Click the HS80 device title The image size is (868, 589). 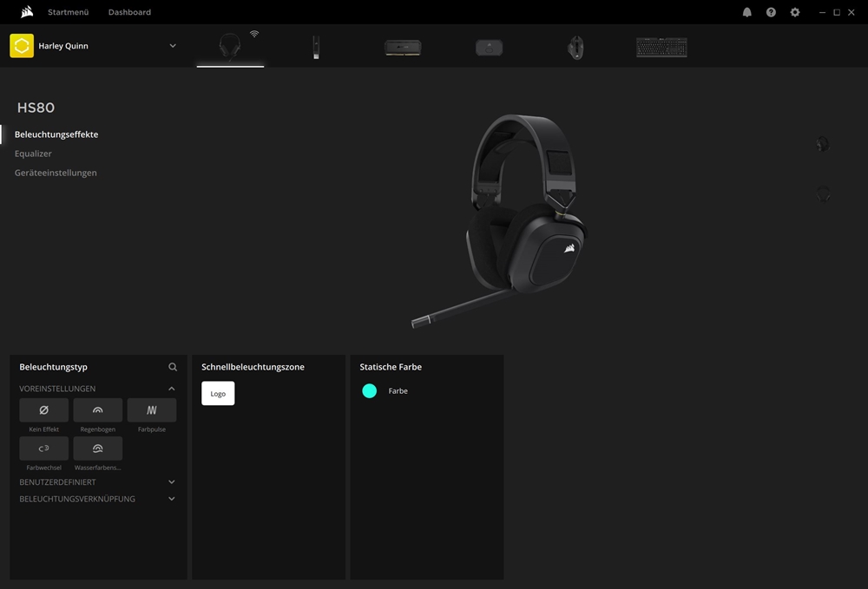(x=36, y=108)
